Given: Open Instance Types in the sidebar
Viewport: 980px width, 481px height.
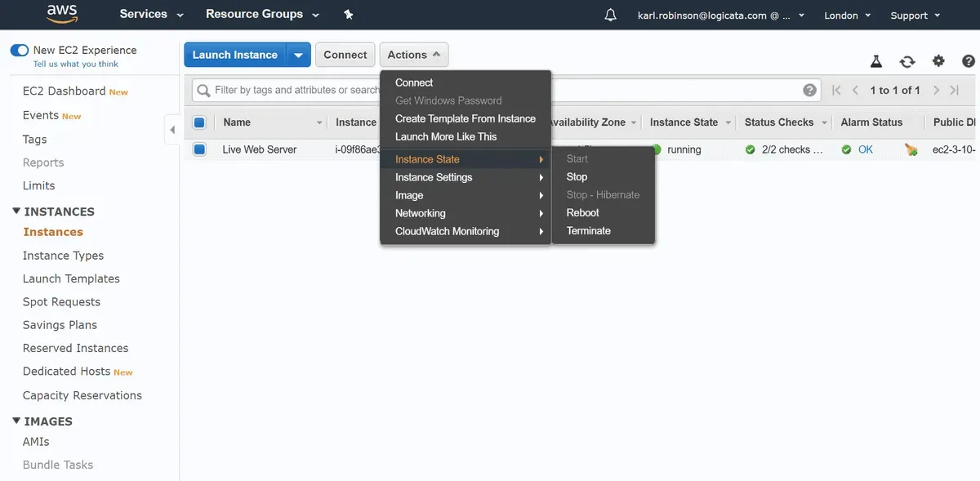Looking at the screenshot, I should point(63,256).
